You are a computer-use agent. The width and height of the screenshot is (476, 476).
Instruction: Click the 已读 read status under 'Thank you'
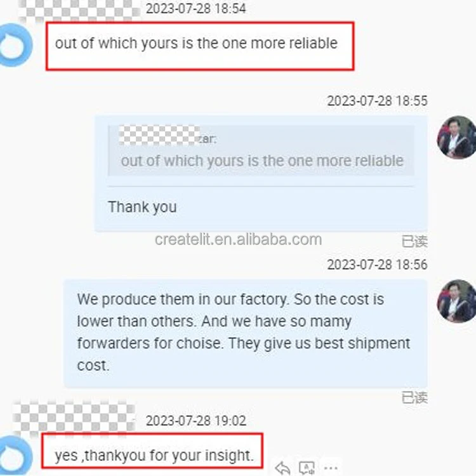point(414,242)
